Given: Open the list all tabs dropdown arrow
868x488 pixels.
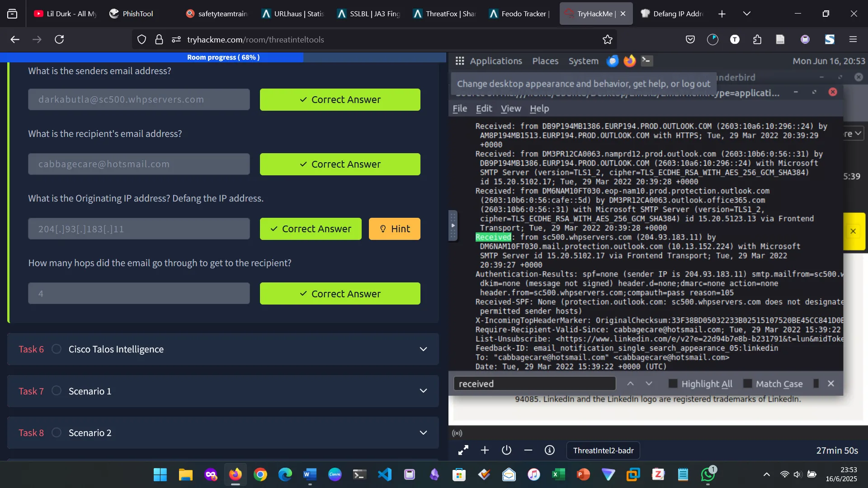Looking at the screenshot, I should pyautogui.click(x=747, y=14).
